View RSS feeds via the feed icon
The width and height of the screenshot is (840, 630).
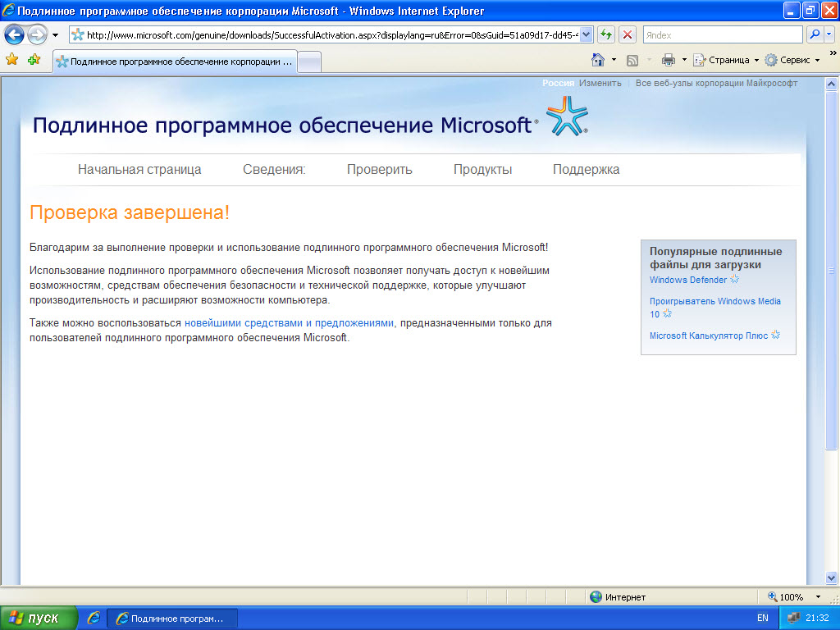tap(632, 61)
